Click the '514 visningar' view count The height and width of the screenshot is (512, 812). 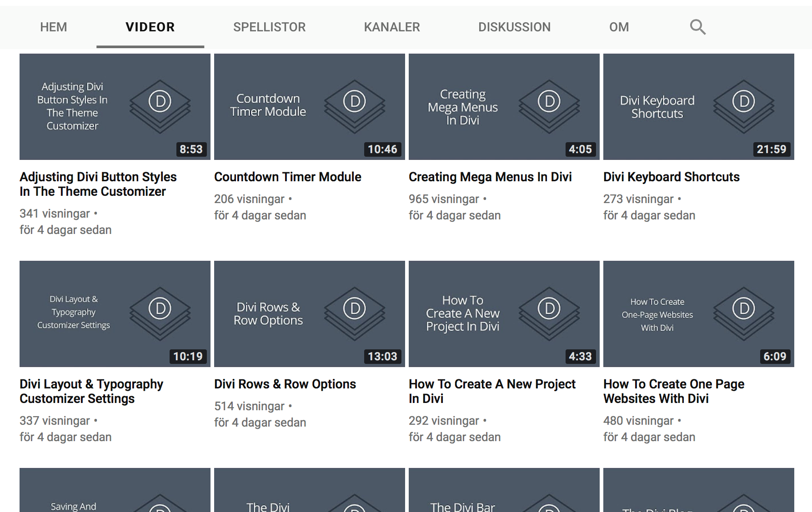click(x=249, y=406)
